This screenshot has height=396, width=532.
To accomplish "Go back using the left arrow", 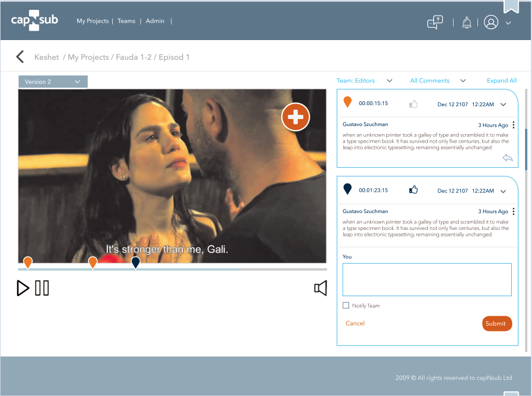I will [x=20, y=57].
